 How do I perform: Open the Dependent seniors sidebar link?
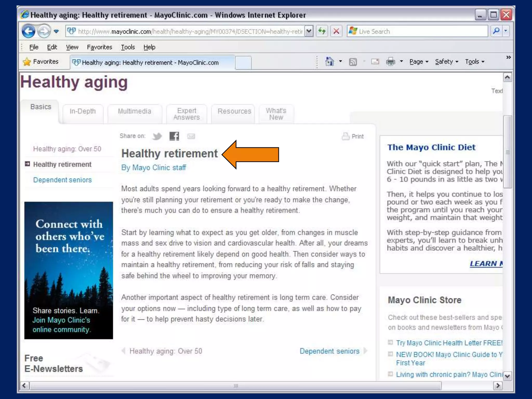coord(62,180)
